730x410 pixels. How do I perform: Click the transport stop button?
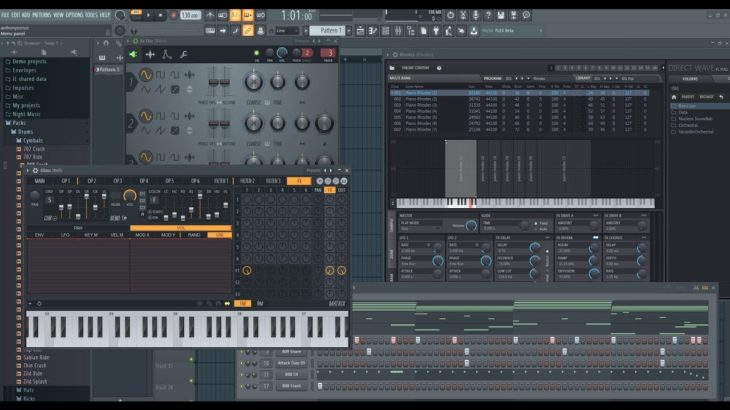pyautogui.click(x=160, y=15)
